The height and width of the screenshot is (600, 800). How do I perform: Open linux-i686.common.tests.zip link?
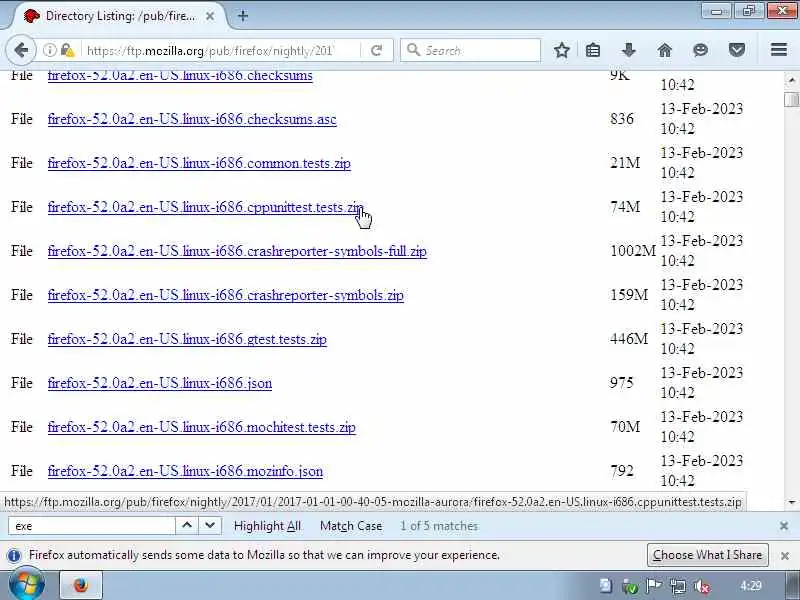[199, 163]
